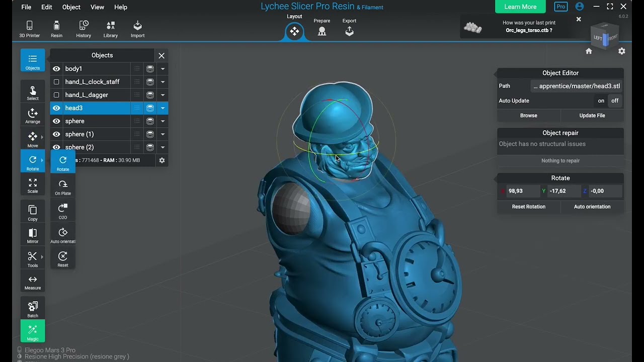
Task: Expand the sphere (2) row dropdown
Action: (x=163, y=147)
